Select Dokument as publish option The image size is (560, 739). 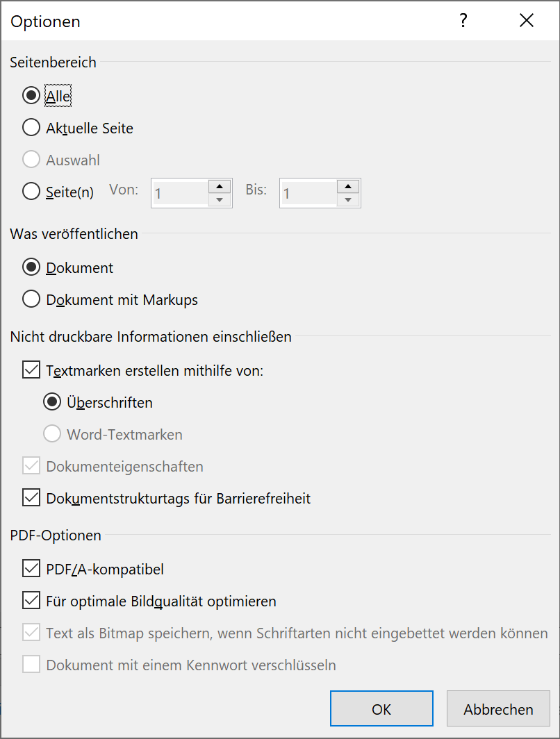pos(31,267)
